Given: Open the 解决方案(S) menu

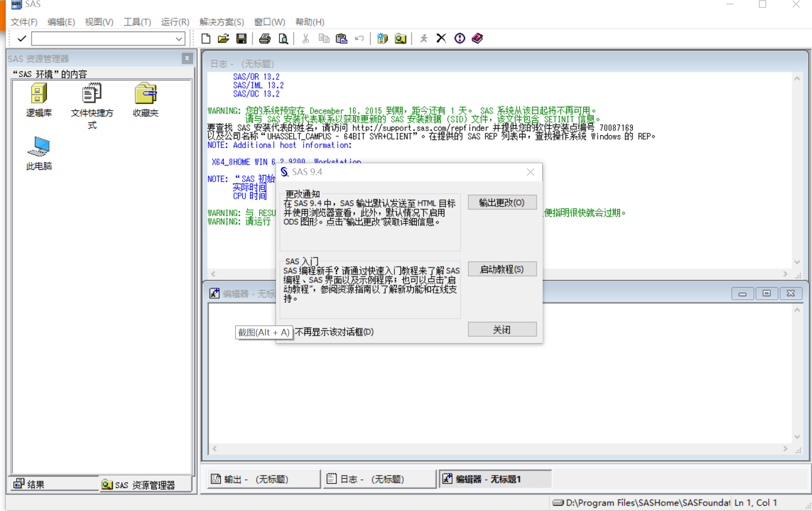Looking at the screenshot, I should (222, 22).
